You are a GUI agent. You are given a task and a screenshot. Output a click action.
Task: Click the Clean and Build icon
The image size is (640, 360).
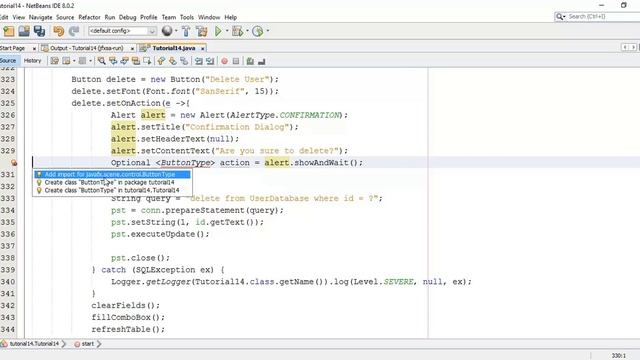point(202,31)
